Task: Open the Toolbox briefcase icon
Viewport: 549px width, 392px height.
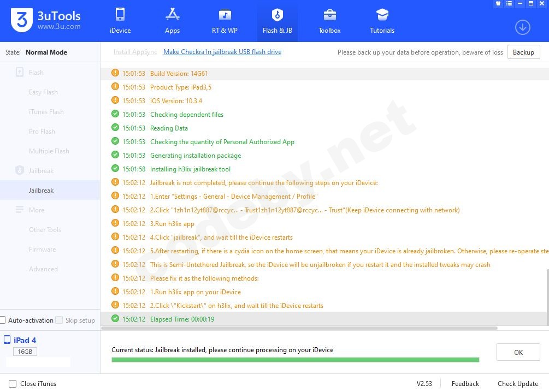Action: (329, 15)
